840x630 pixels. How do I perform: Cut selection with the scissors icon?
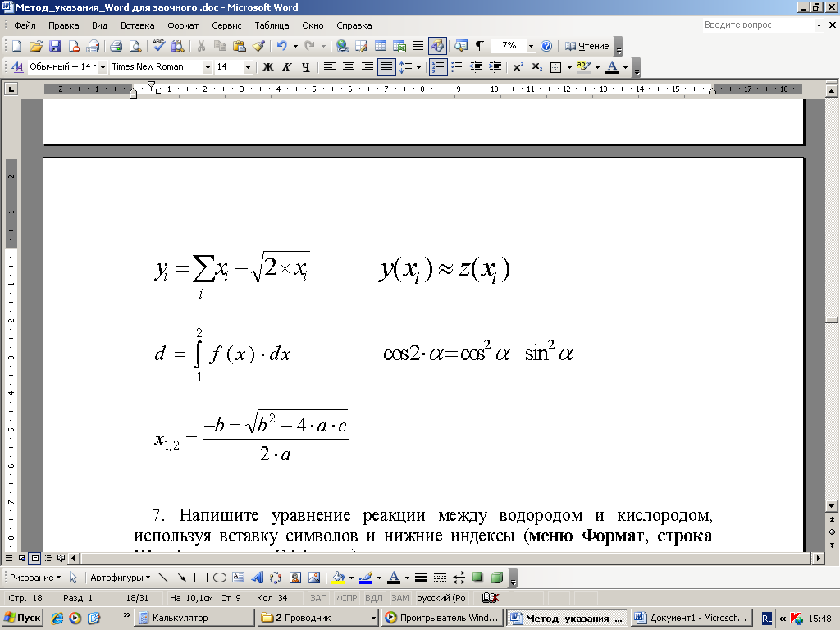click(x=202, y=46)
